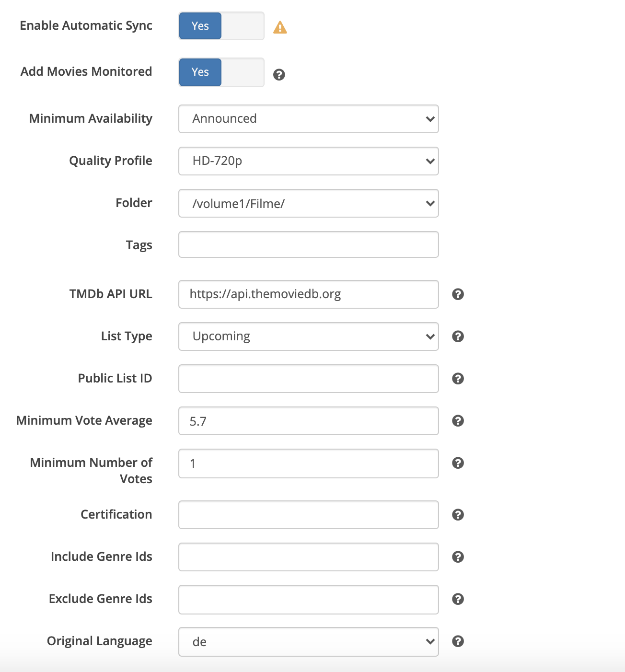Open the Original Language selector set to de
The height and width of the screenshot is (672, 625).
308,642
